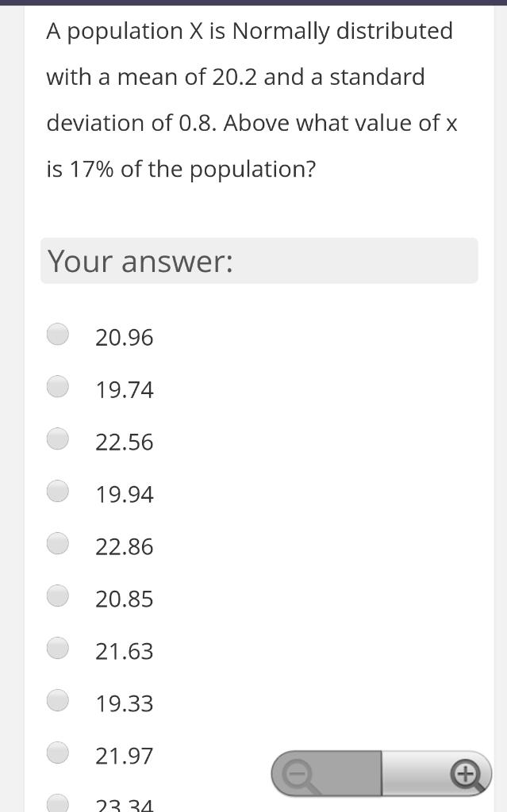Select the radio button for 19.74
This screenshot has height=812, width=507.
(57, 386)
